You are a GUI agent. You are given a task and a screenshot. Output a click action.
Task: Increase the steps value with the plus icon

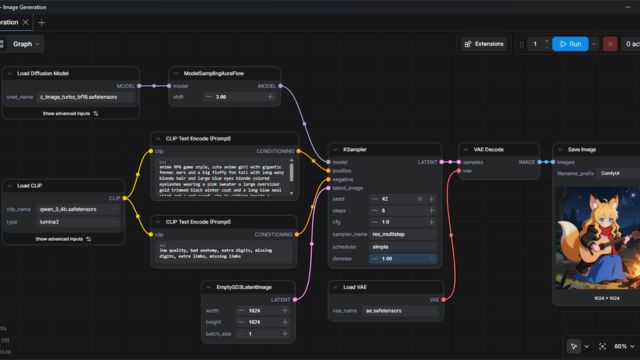click(431, 211)
